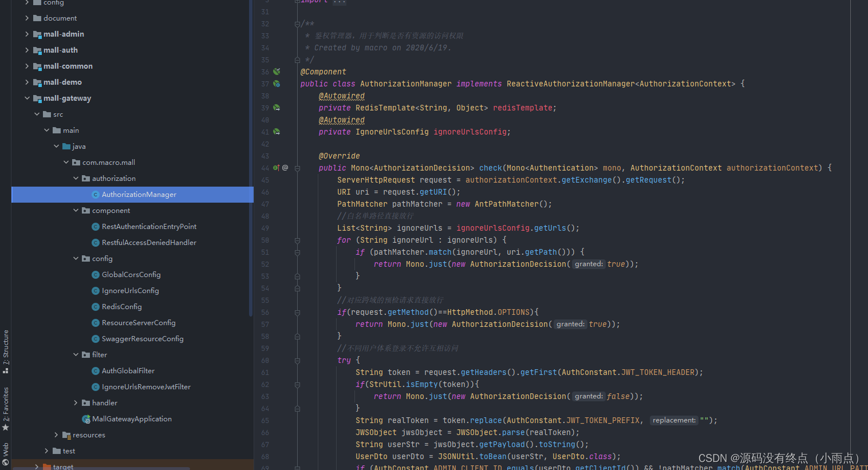Fold the try block at line 60
868x470 pixels.
pyautogui.click(x=297, y=361)
